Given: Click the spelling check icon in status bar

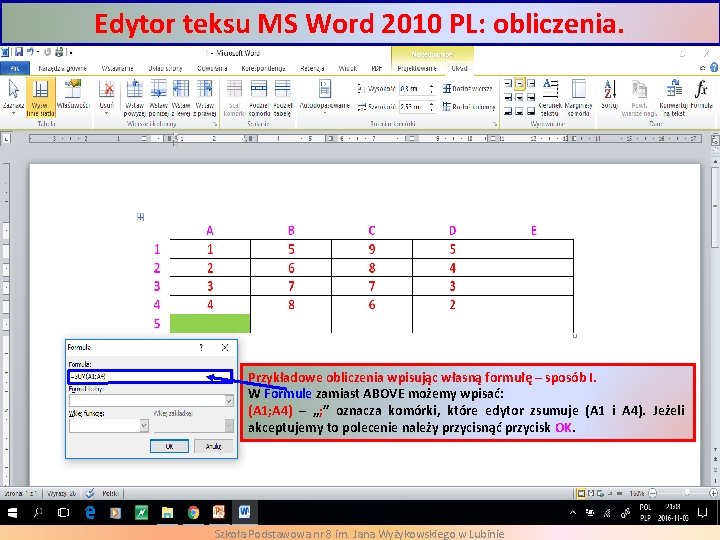Looking at the screenshot, I should coord(90,493).
